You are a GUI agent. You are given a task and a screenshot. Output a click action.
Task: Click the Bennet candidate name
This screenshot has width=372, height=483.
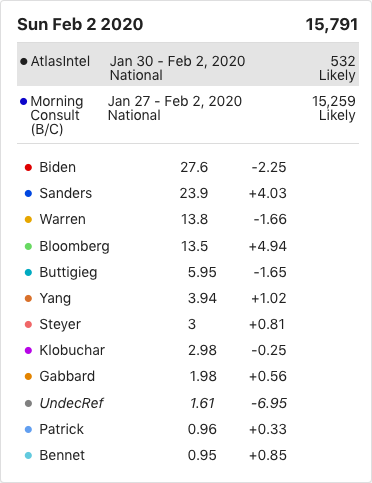click(62, 455)
